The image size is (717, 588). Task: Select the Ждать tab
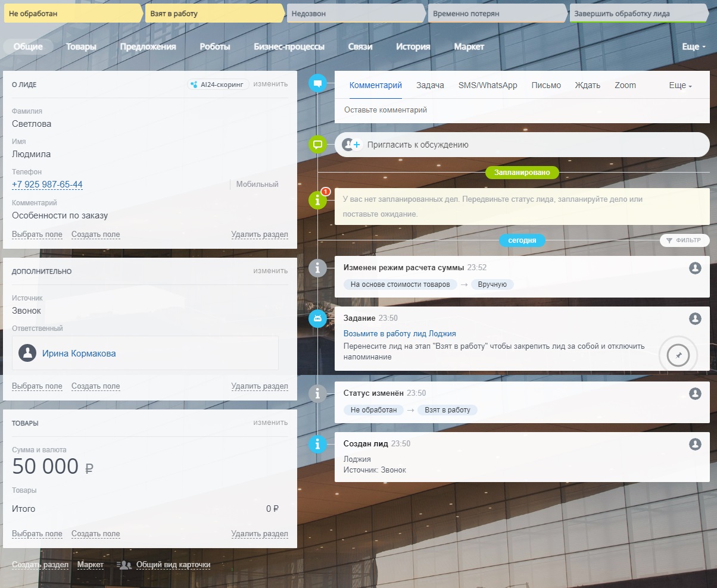coord(587,85)
